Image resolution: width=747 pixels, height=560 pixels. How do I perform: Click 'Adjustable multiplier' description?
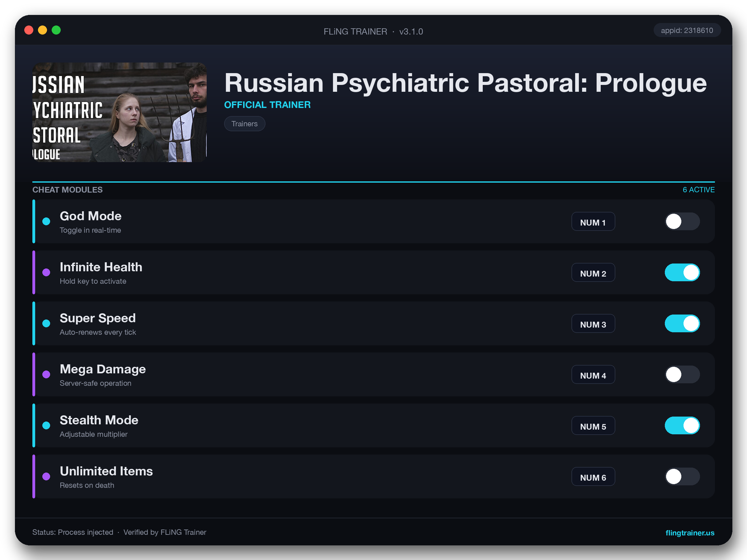94,434
